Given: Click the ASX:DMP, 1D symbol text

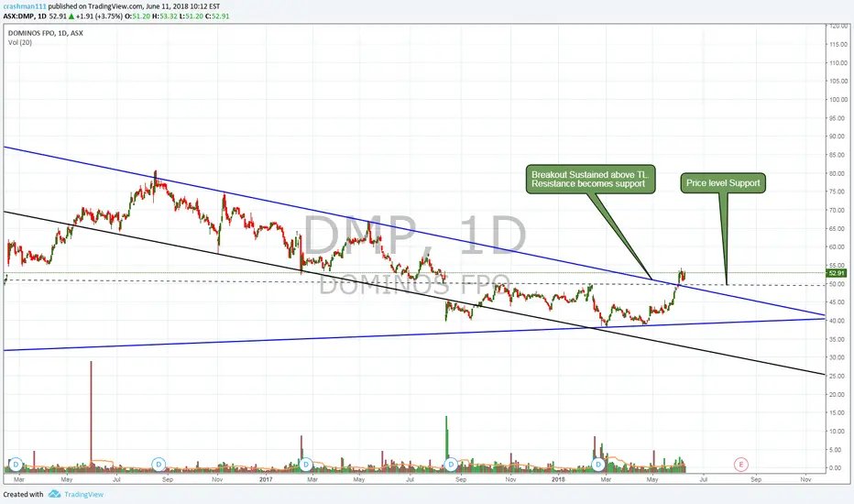Looking at the screenshot, I should (25, 16).
